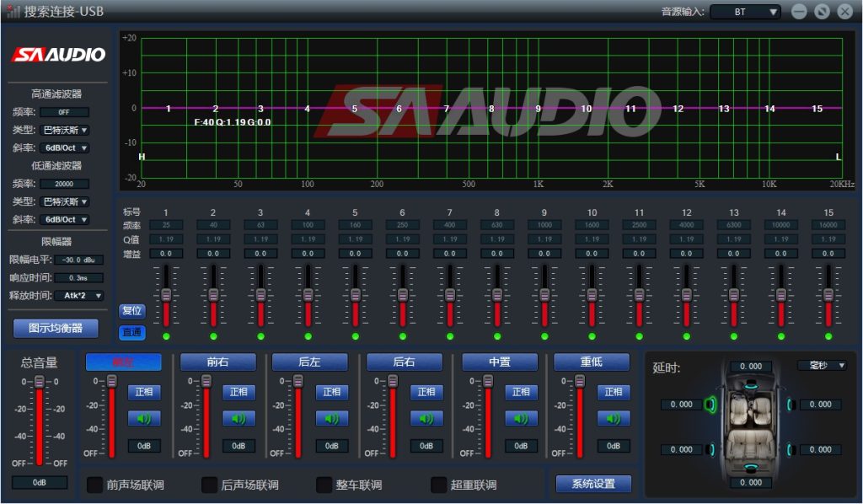Select EQ point 2 on the frequency graph
Image resolution: width=863 pixels, height=504 pixels.
click(216, 109)
